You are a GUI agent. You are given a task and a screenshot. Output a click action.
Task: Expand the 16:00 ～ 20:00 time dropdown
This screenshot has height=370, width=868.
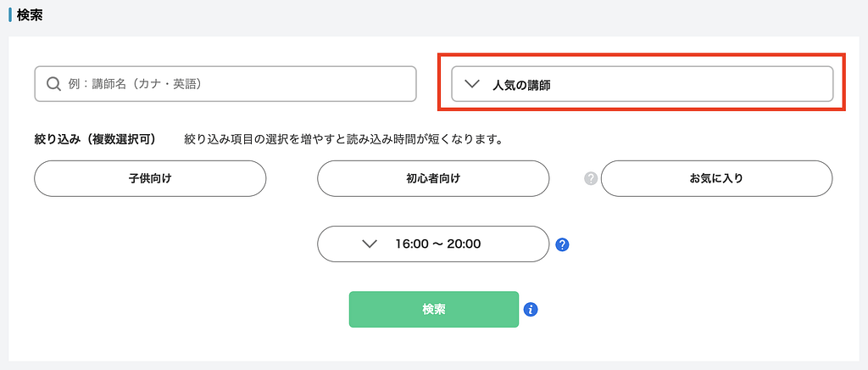pyautogui.click(x=433, y=244)
